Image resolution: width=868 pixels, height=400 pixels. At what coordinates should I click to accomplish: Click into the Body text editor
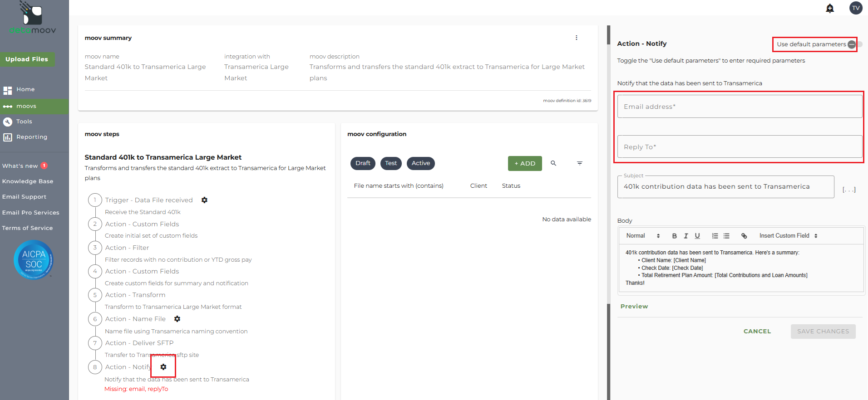point(741,268)
